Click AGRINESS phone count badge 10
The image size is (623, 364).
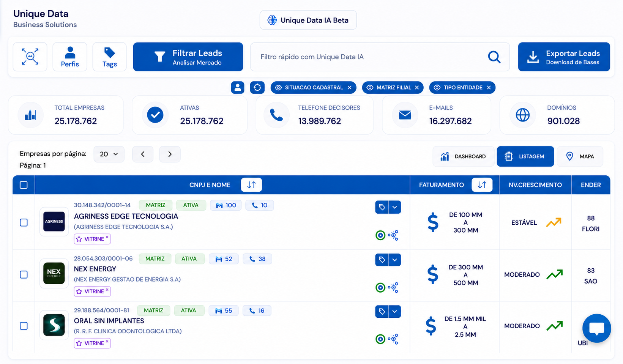tap(260, 205)
